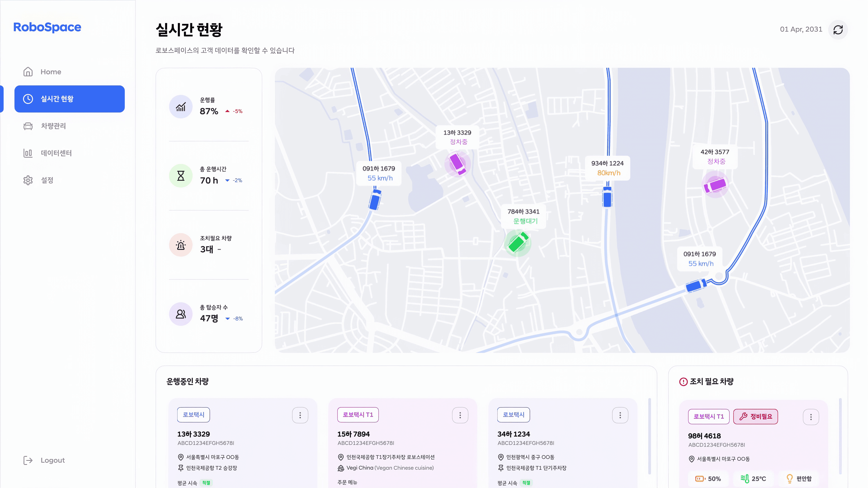Screen dimensions: 868x488
Task: Open 차량관리 vehicle management menu
Action: (53, 126)
